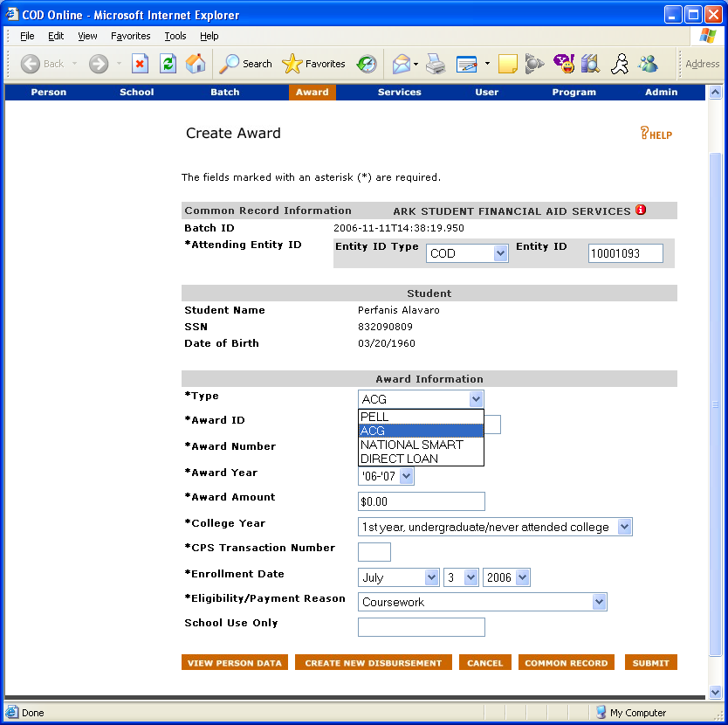Switch to the School tab

pos(136,92)
